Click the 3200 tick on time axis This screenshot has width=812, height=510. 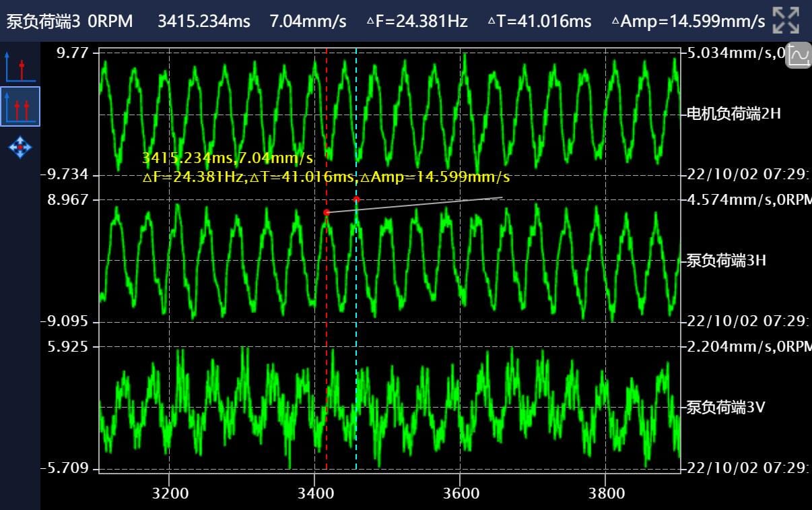click(170, 493)
